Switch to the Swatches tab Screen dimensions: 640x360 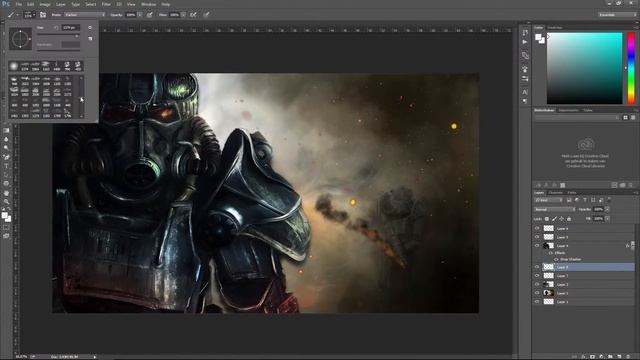click(555, 28)
